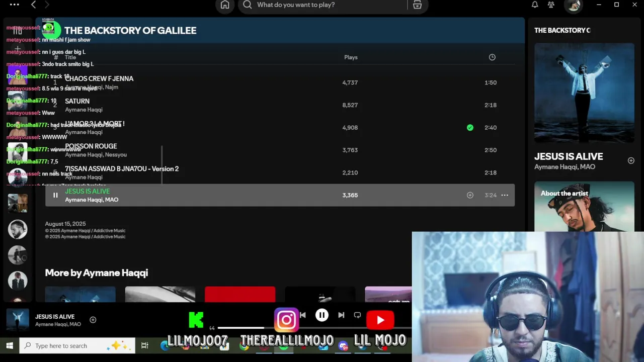
Task: Open the bearded man portrait in the library sidebar
Action: click(x=18, y=229)
